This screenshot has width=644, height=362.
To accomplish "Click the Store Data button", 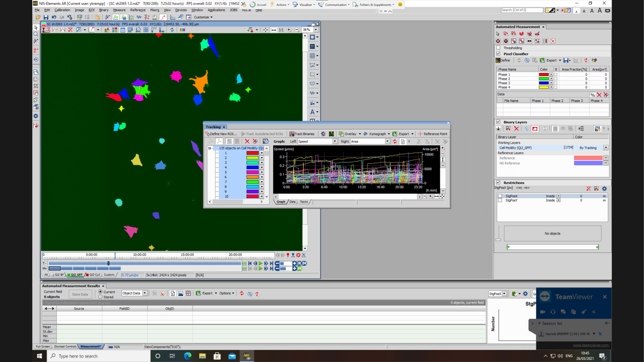I will pyautogui.click(x=80, y=294).
